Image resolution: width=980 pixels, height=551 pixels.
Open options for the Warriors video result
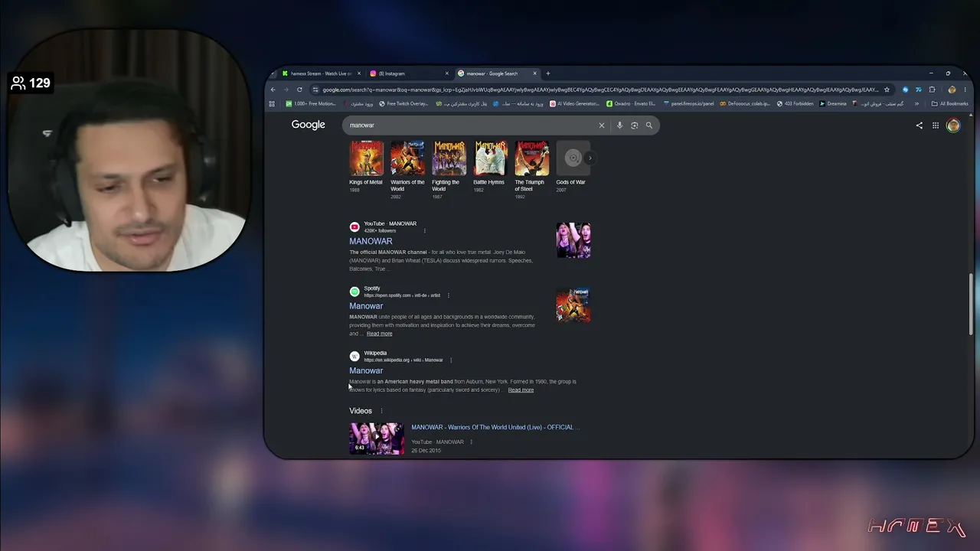pos(471,442)
